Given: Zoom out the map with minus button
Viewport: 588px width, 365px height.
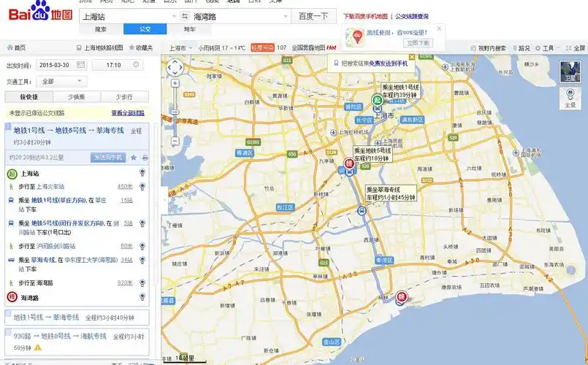Looking at the screenshot, I should (x=175, y=142).
